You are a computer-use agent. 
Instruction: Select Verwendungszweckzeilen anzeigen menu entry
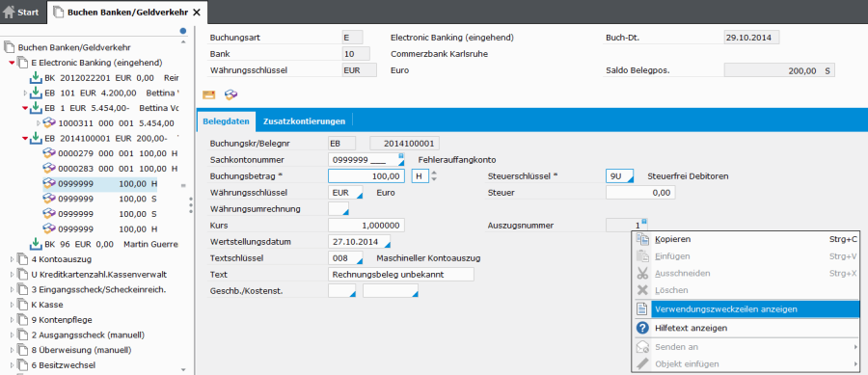(x=746, y=309)
